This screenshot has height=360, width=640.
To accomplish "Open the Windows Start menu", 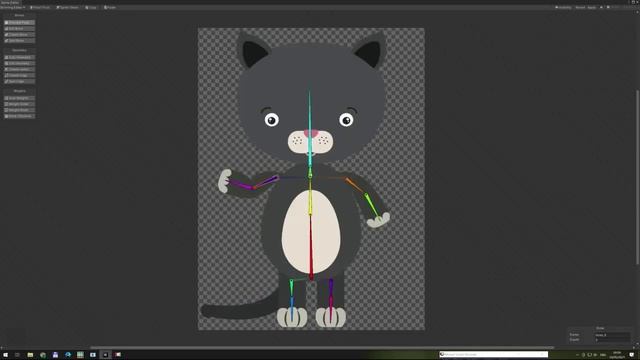I will (5, 355).
